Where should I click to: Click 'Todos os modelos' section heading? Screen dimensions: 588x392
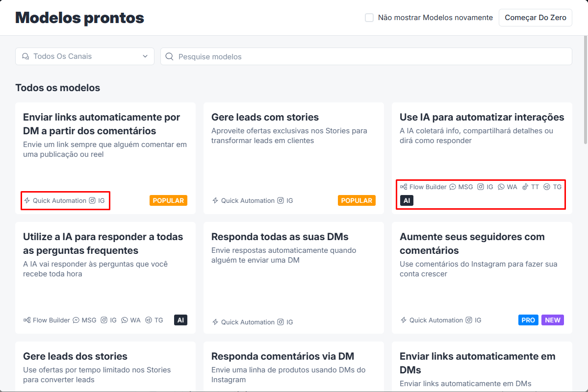pos(58,88)
